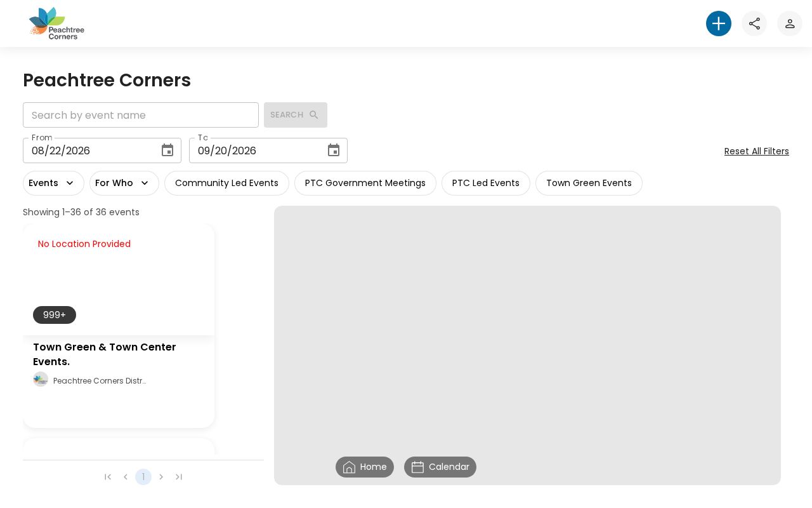
Task: Go to next page arrow
Action: [161, 477]
